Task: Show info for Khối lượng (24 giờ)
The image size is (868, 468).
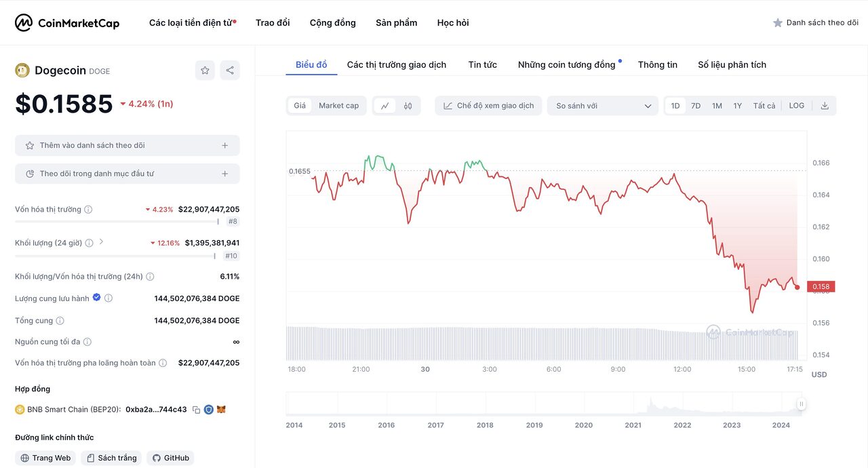Action: tap(89, 243)
